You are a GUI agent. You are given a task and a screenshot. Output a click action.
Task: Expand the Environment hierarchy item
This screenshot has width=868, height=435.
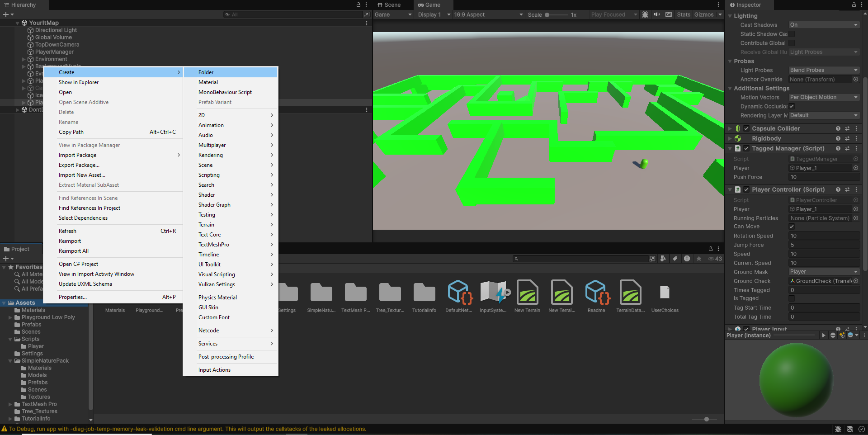click(24, 59)
